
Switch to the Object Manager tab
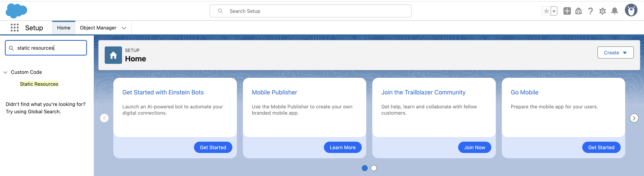(x=98, y=28)
